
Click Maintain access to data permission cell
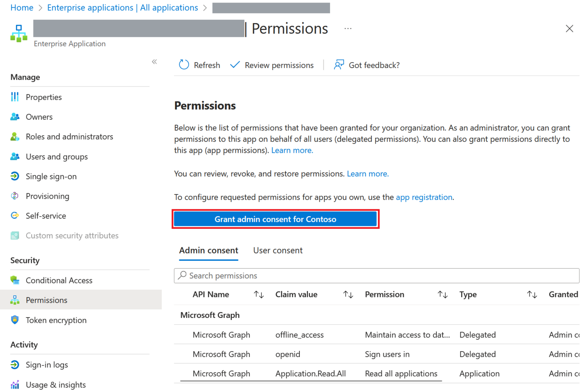pos(407,335)
